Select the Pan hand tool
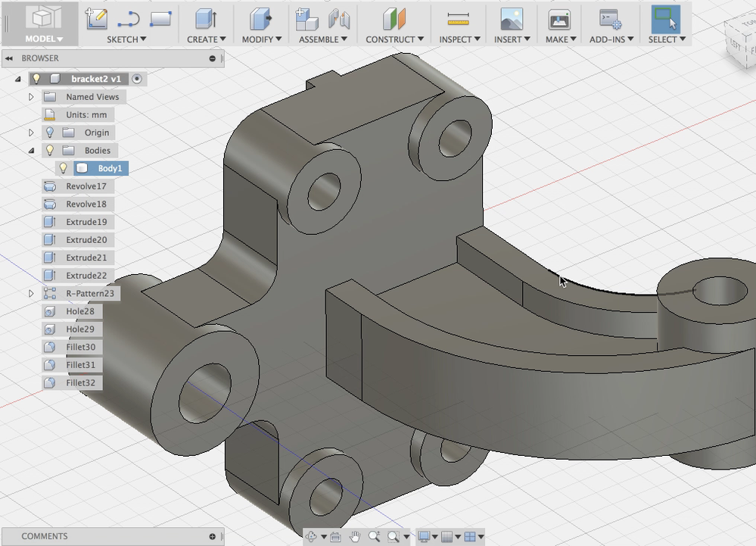Image resolution: width=756 pixels, height=546 pixels. pyautogui.click(x=354, y=537)
